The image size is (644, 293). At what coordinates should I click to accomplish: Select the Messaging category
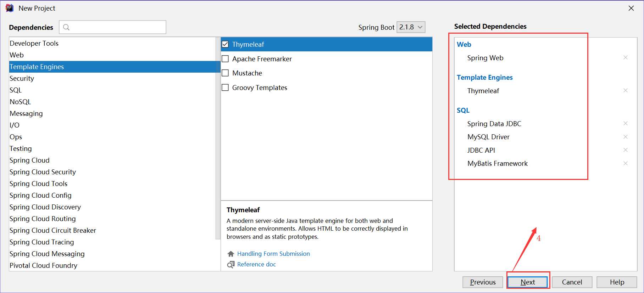click(x=112, y=113)
